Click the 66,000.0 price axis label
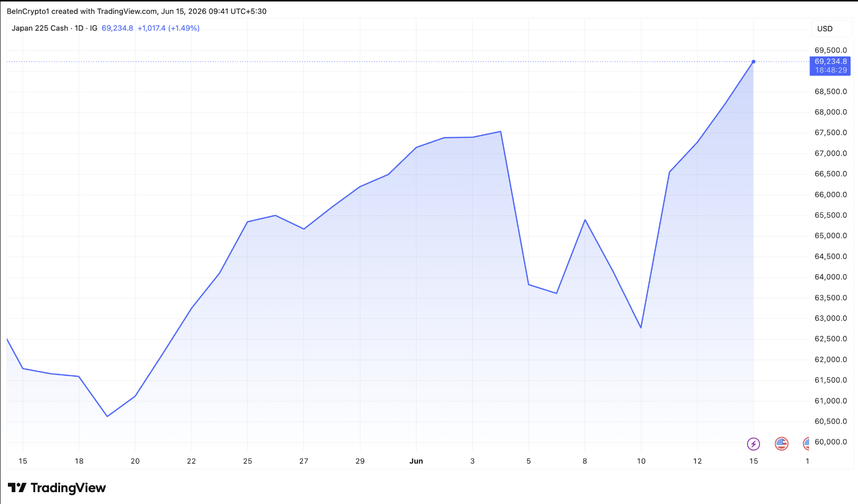The image size is (858, 504). (x=831, y=195)
